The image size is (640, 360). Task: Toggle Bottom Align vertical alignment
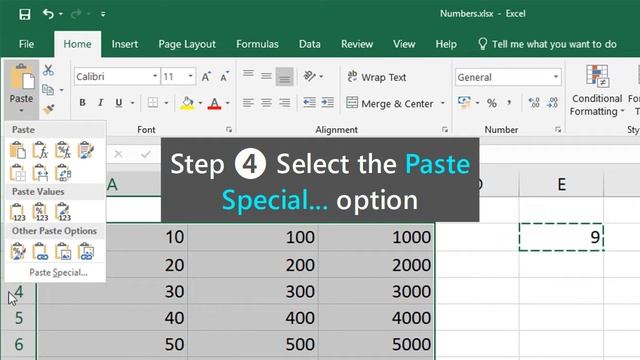coord(284,76)
